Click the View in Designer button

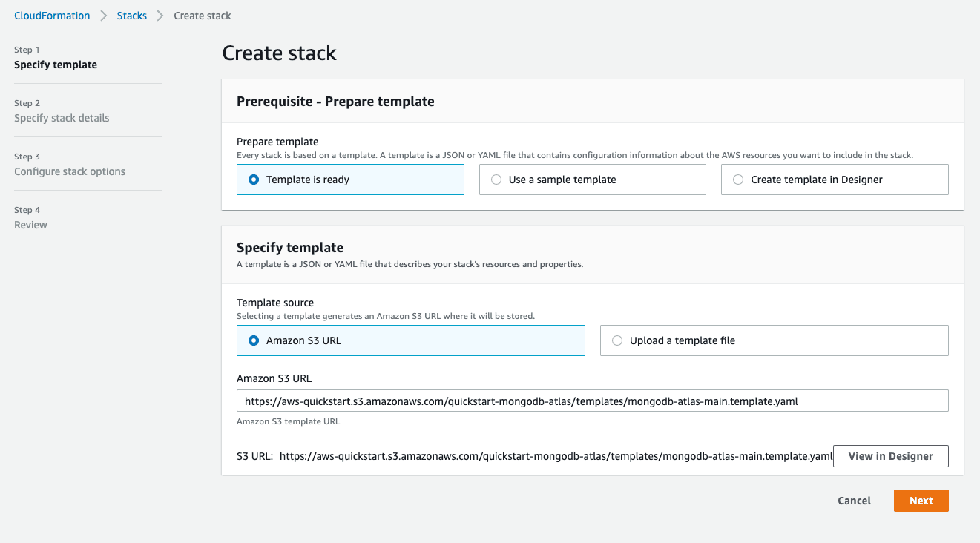[890, 456]
